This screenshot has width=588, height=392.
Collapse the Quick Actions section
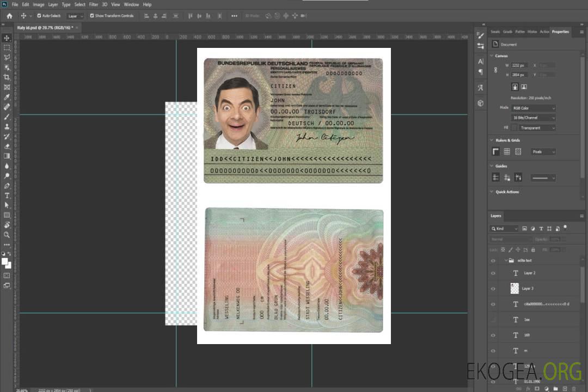492,192
